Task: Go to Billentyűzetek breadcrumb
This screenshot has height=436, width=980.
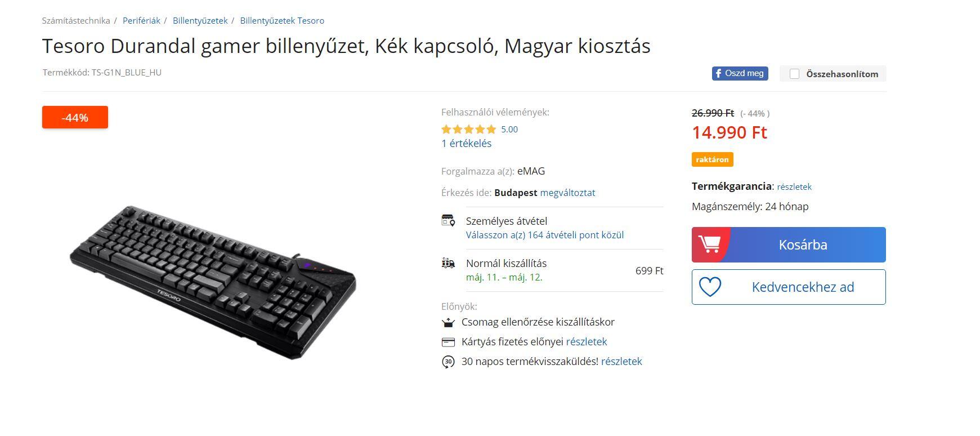Action: [x=200, y=21]
